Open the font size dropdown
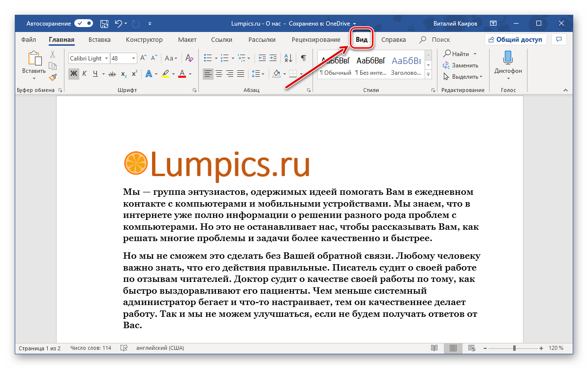This screenshot has width=588, height=369. click(133, 59)
